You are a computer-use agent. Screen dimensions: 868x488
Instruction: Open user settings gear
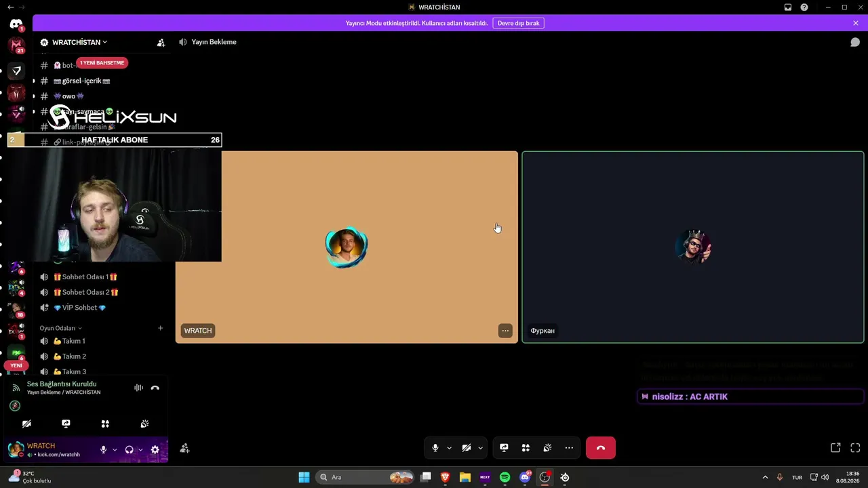pyautogui.click(x=155, y=449)
